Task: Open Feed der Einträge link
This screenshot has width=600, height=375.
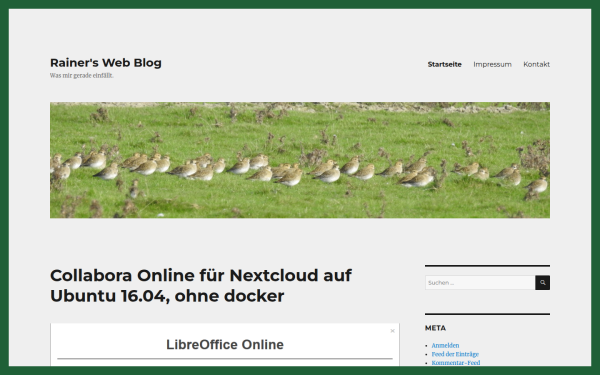Action: (455, 354)
